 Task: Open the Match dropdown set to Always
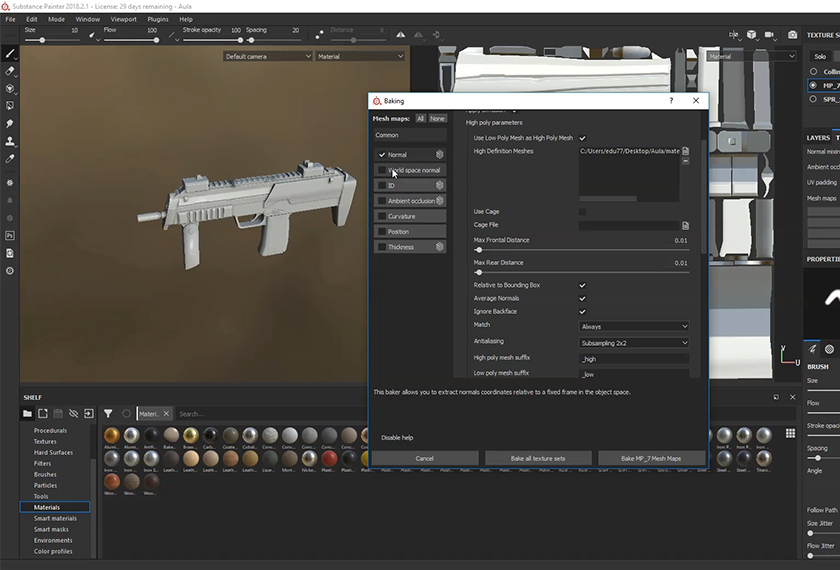coord(634,326)
